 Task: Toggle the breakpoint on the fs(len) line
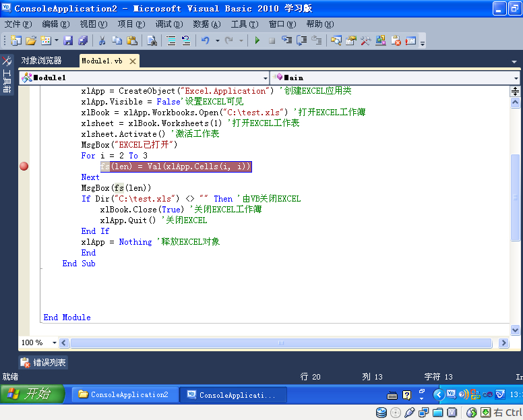coord(24,167)
